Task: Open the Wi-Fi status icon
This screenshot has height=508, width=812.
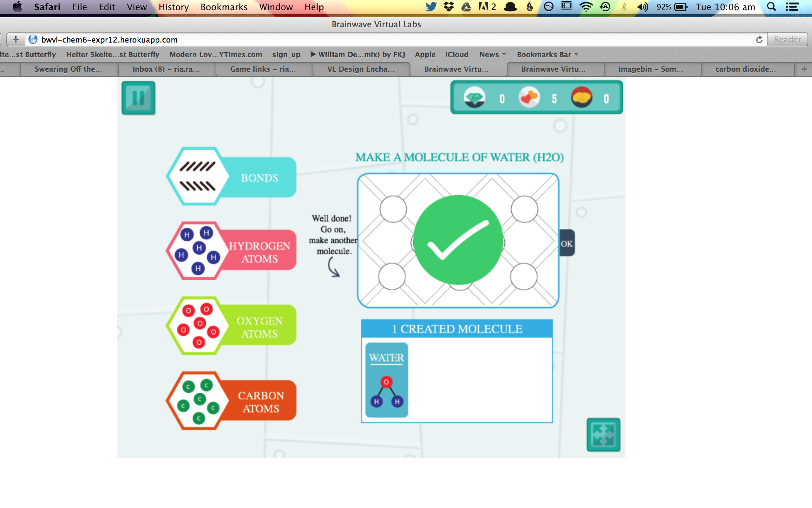Action: click(586, 7)
